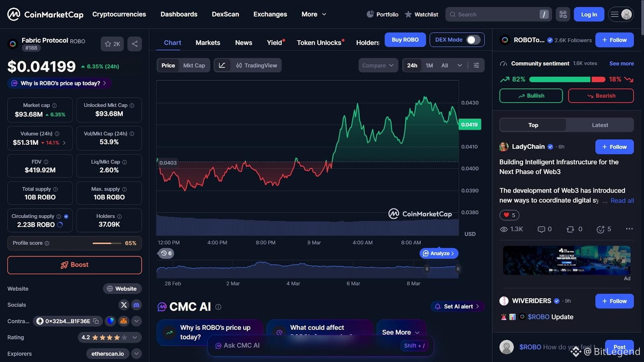The width and height of the screenshot is (644, 362).
Task: Show the Latest community posts tab
Action: point(600,125)
